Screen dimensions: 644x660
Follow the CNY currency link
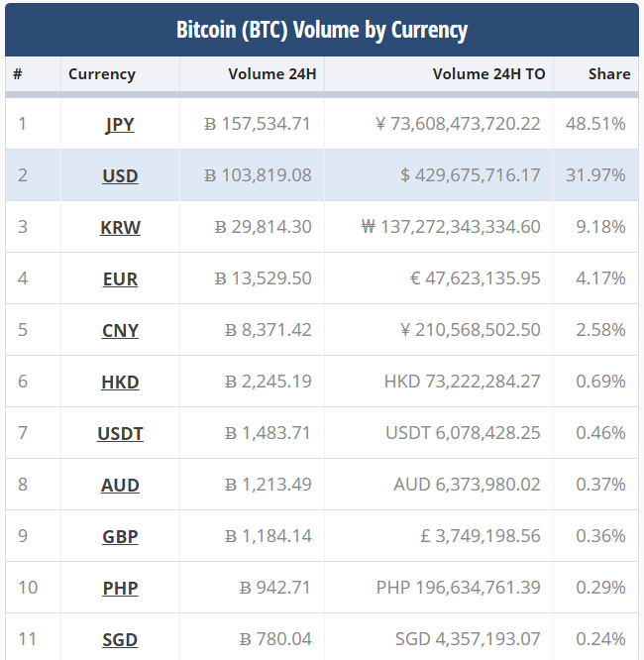pos(120,331)
